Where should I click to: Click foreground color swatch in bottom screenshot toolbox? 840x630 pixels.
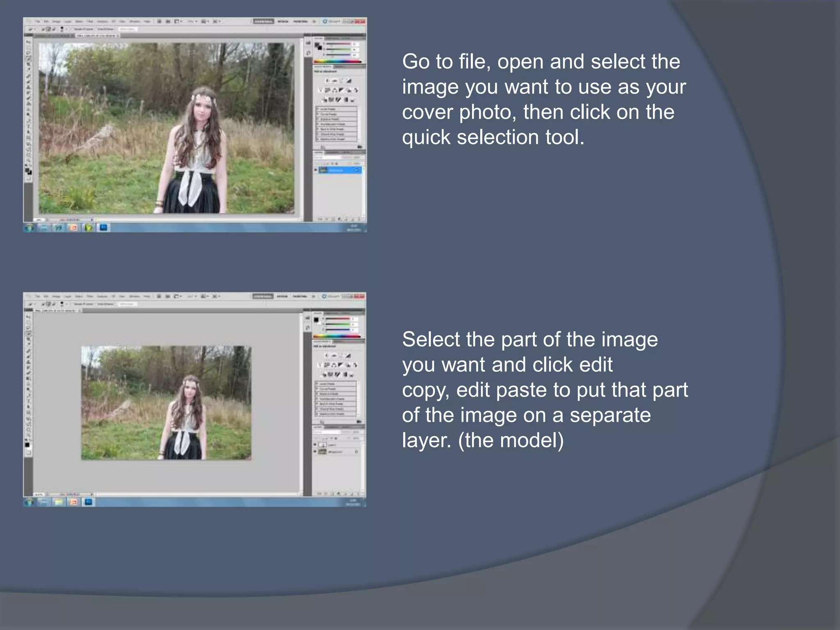pos(27,444)
